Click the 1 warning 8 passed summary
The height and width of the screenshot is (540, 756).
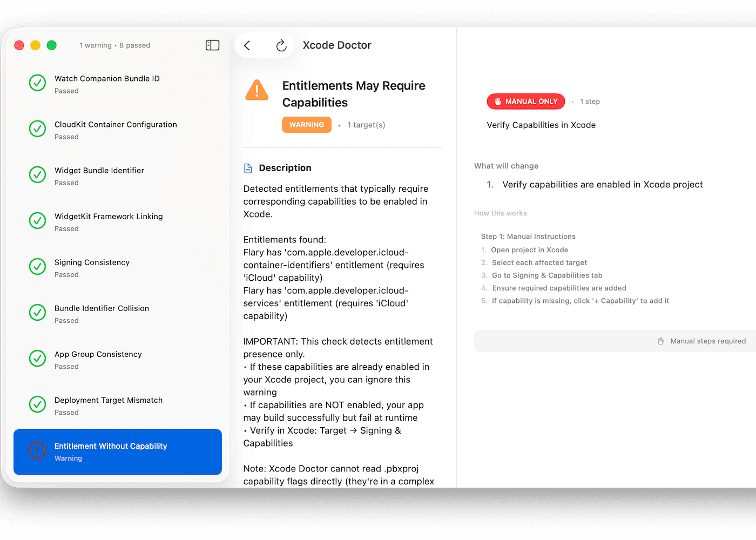tap(115, 45)
